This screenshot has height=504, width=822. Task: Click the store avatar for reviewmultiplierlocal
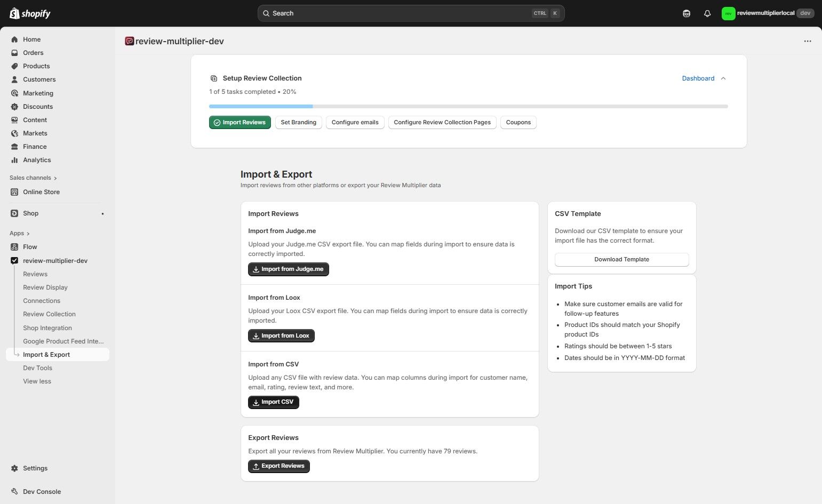(728, 13)
